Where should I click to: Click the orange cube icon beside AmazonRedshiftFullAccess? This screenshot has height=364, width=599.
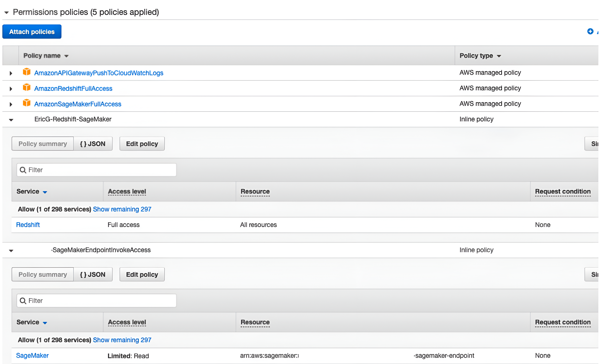click(x=27, y=88)
